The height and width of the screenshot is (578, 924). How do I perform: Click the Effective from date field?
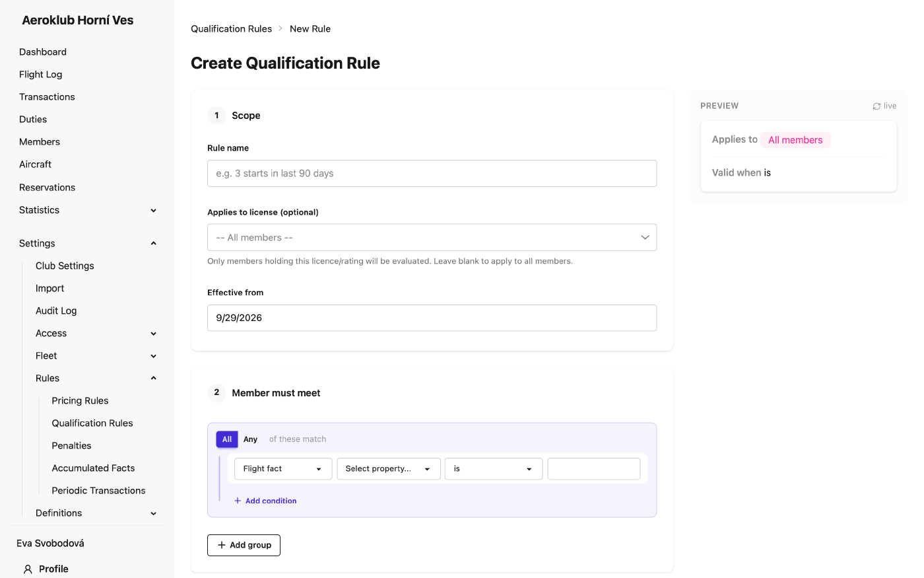point(432,318)
